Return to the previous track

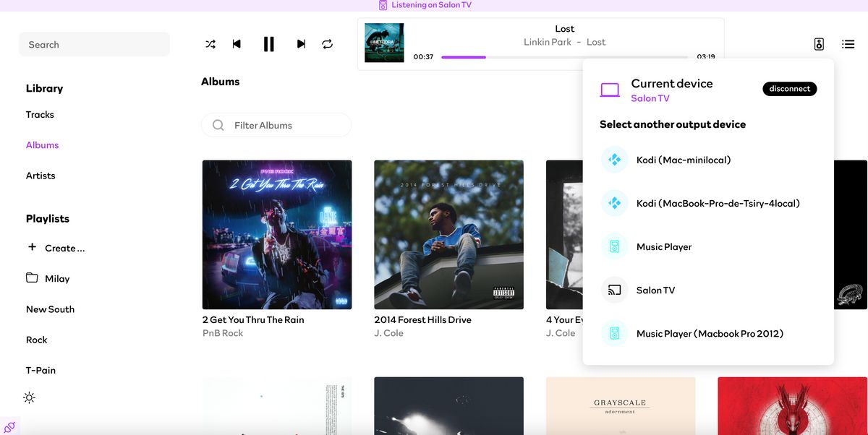pyautogui.click(x=237, y=43)
